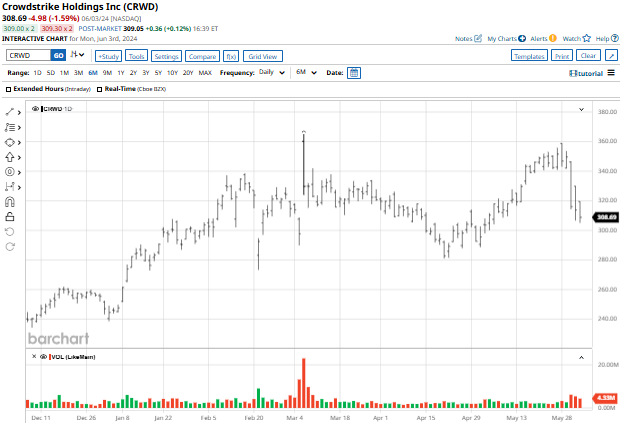Open the Tools button
The height and width of the screenshot is (425, 624).
136,56
